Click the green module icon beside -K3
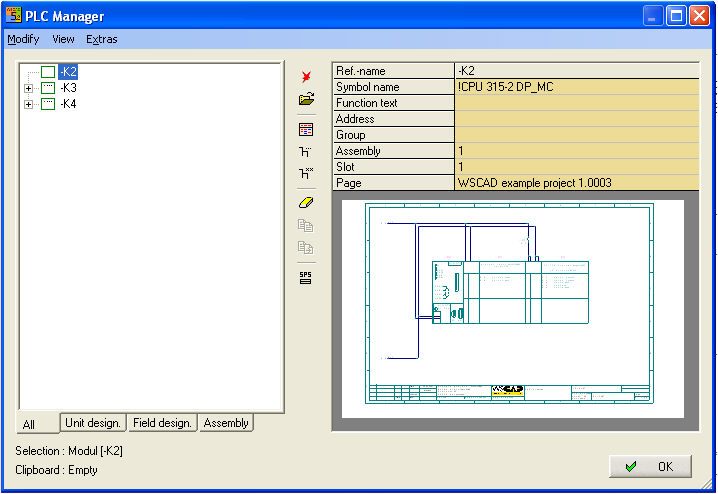 48,88
